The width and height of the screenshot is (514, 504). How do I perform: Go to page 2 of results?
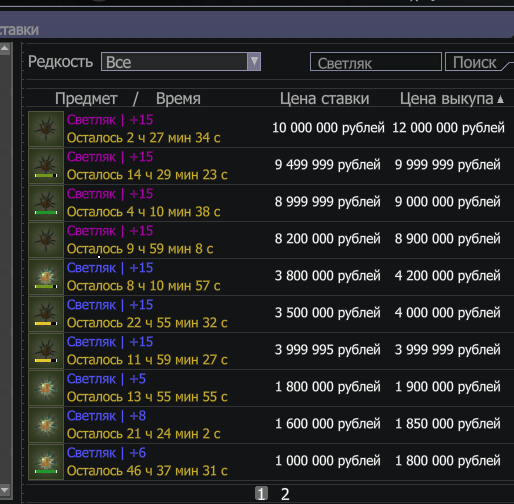tap(285, 494)
